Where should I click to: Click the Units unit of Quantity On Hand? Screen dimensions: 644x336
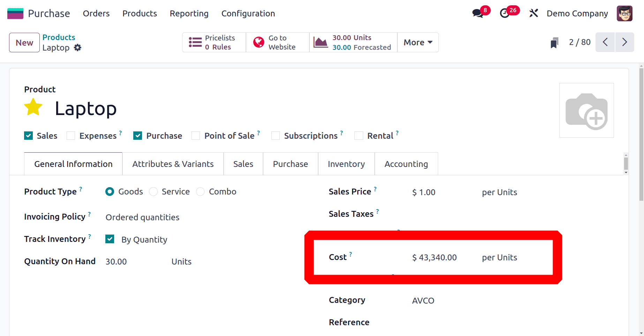(x=181, y=262)
